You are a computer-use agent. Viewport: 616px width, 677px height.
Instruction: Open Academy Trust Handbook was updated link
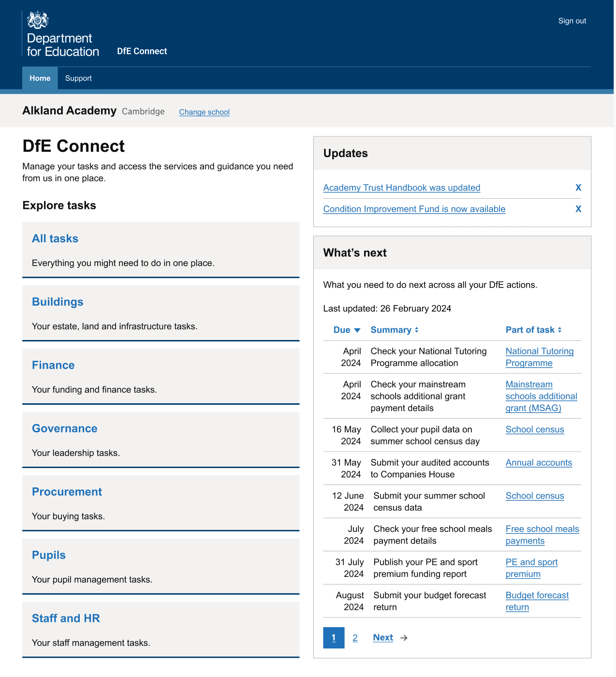[x=402, y=188]
